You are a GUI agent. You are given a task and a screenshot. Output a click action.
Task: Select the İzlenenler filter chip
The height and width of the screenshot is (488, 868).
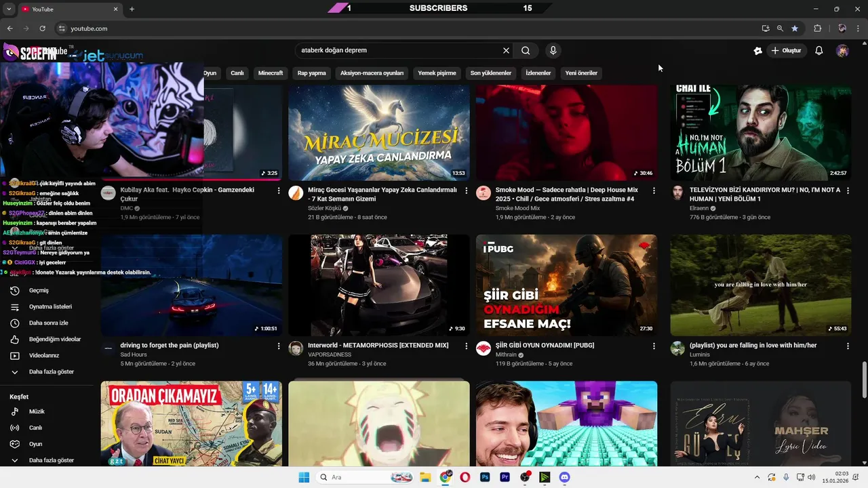pyautogui.click(x=538, y=73)
